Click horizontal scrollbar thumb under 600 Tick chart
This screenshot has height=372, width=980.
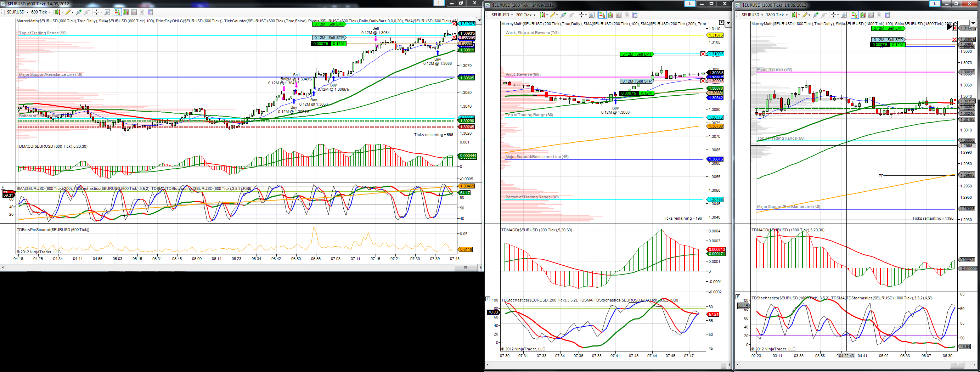point(465,268)
